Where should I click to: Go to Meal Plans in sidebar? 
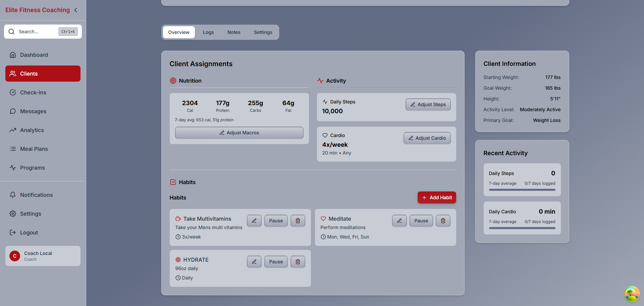(x=34, y=149)
